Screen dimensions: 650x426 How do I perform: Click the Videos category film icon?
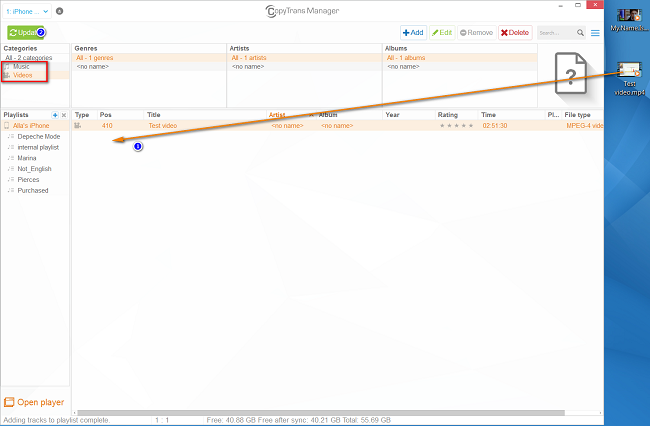tap(7, 75)
